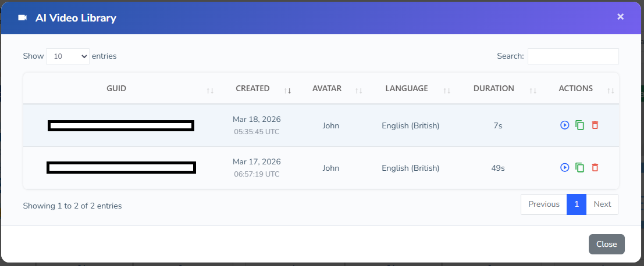Sort the table by GUID column
The width and height of the screenshot is (644, 266).
(x=116, y=89)
